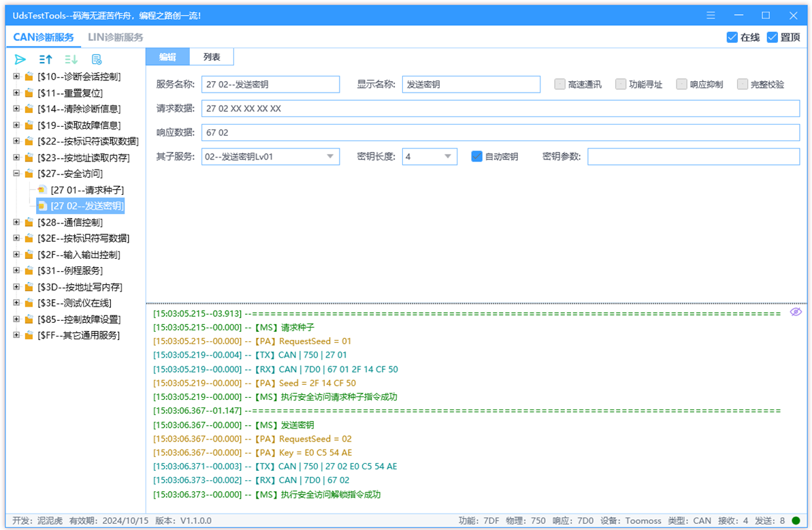This screenshot has width=812, height=530.
Task: Expand the $10 诊断会话控制 node
Action: pyautogui.click(x=16, y=77)
